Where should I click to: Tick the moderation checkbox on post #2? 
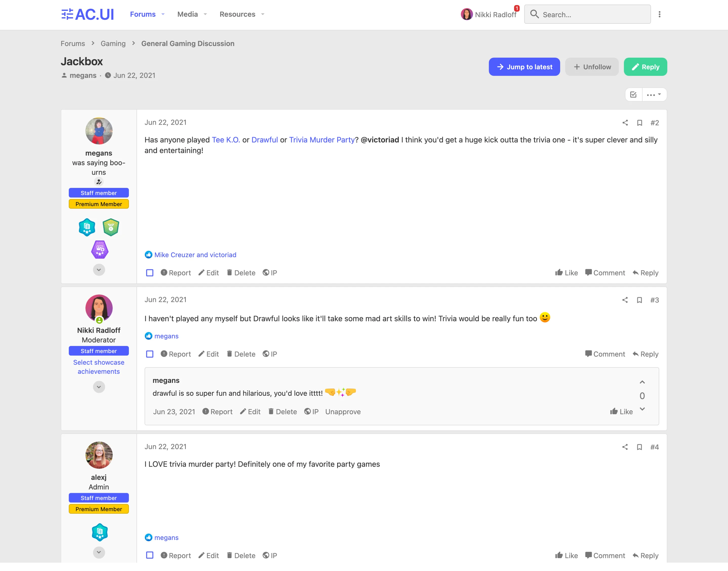pos(150,273)
